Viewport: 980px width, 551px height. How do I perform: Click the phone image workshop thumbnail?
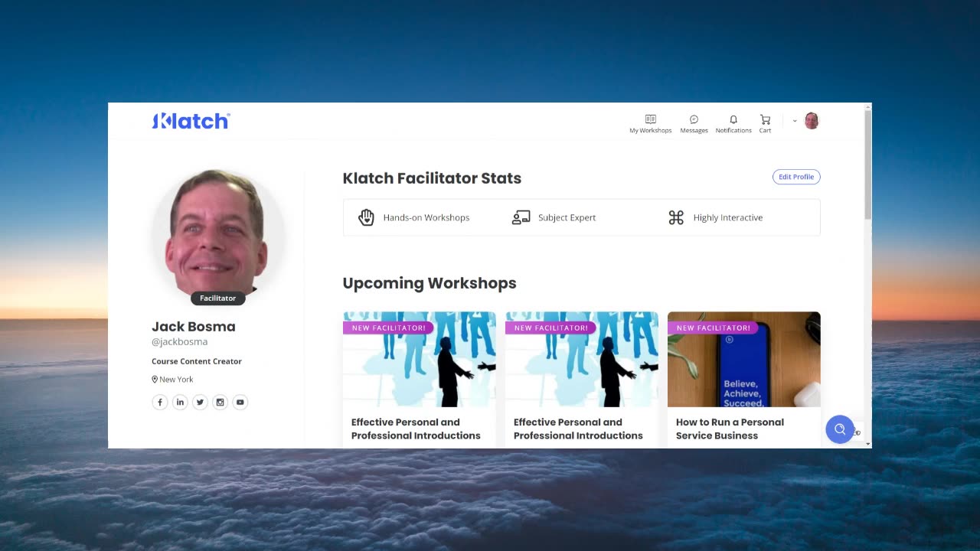click(744, 359)
